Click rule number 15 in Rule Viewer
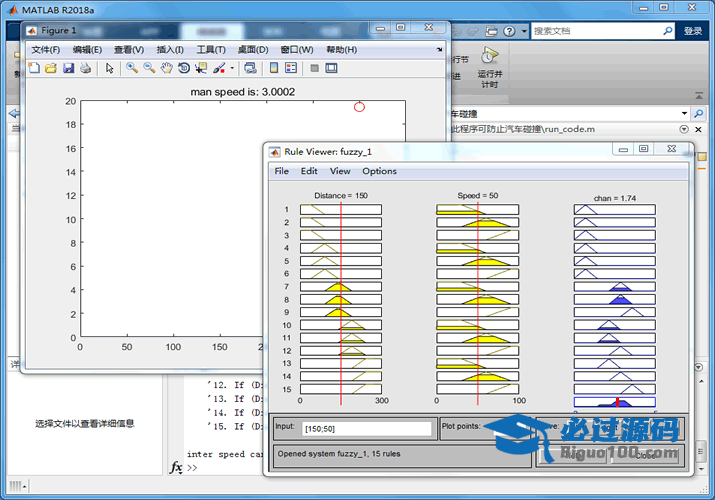This screenshot has height=500, width=715. (x=286, y=390)
